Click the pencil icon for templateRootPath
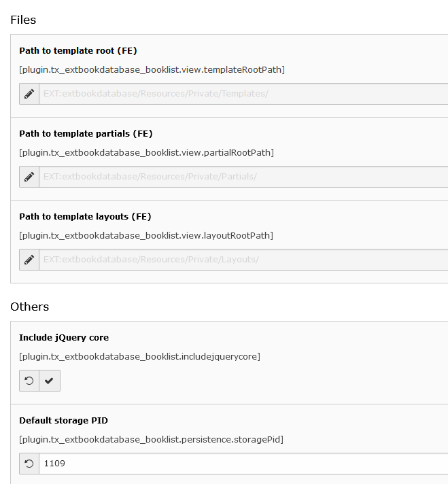448x484 pixels. point(29,94)
